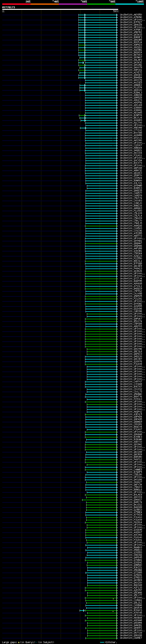Select label UniRef100_Q9M5Z8
The height and width of the screenshot is (644, 146).
[131, 98]
